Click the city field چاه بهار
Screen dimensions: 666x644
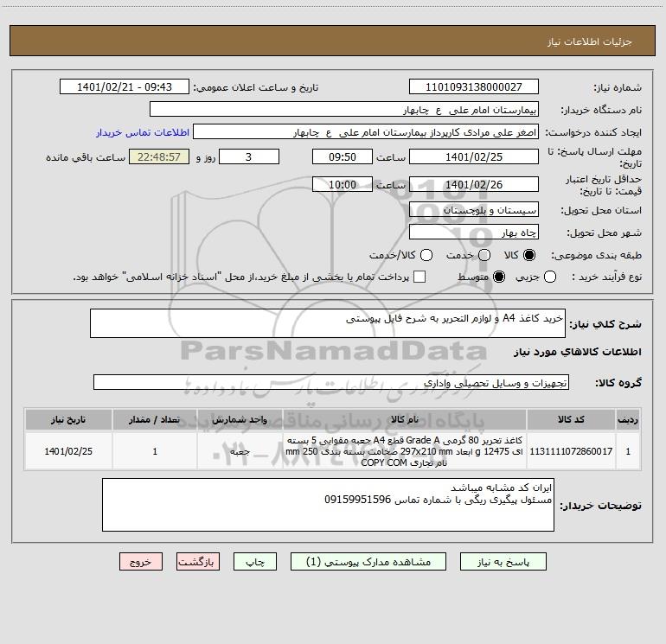[x=474, y=232]
